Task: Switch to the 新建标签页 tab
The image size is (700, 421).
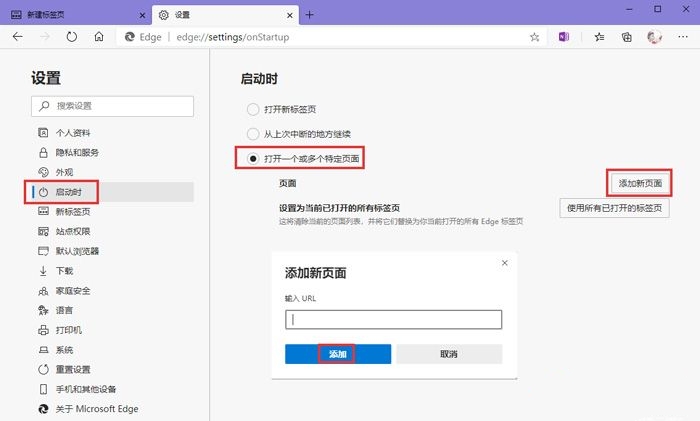Action: [76, 15]
